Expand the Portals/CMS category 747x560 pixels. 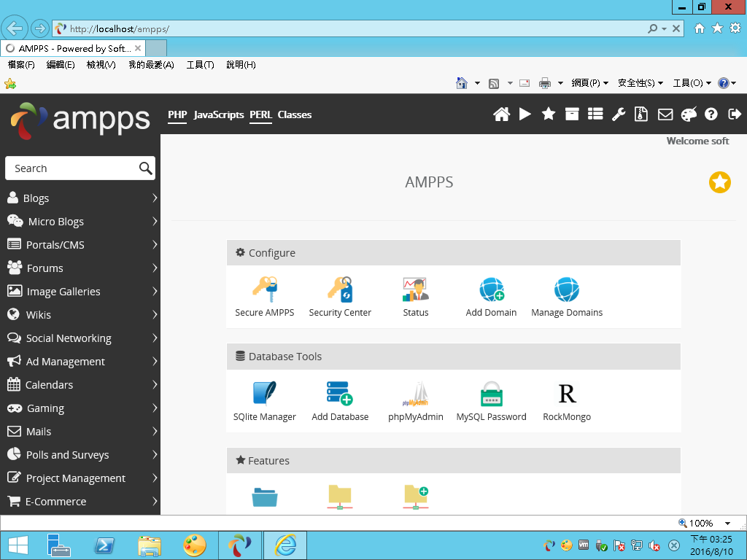pos(80,245)
